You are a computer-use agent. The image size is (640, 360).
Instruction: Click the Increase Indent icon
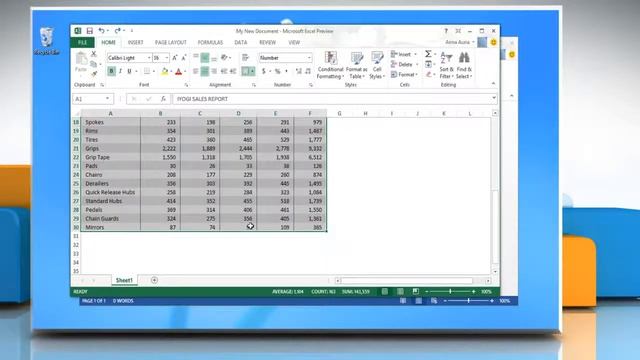pos(233,71)
